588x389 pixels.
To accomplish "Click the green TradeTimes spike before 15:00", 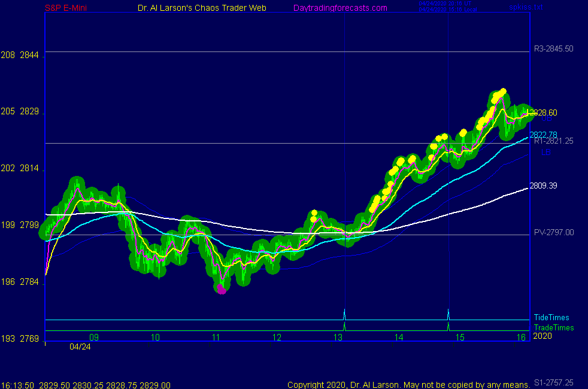I will click(x=448, y=327).
